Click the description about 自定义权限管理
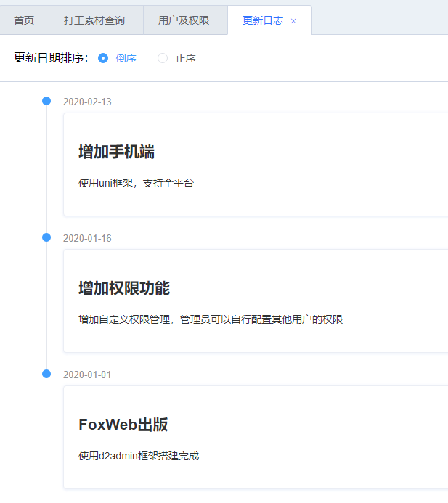The image size is (448, 503). [x=211, y=319]
